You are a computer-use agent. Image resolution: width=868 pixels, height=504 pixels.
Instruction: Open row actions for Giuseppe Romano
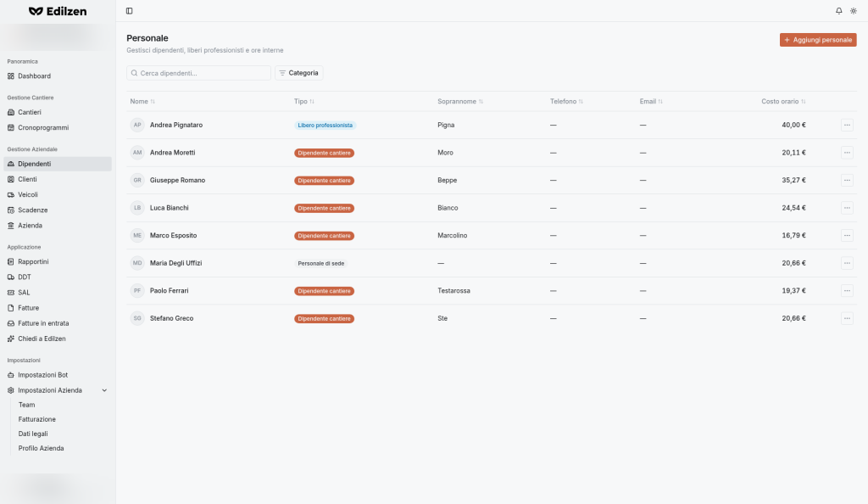tap(847, 181)
